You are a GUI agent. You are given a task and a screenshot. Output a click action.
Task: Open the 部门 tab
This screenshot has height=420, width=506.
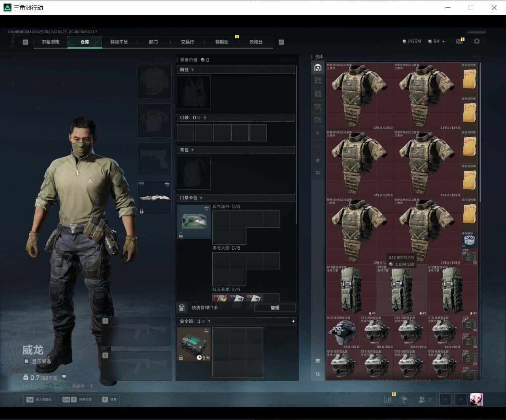tap(153, 42)
